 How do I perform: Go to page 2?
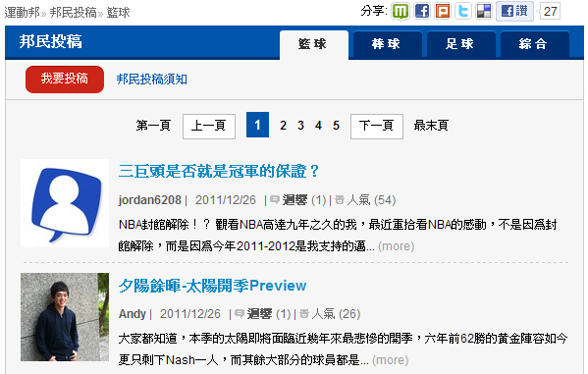click(283, 126)
